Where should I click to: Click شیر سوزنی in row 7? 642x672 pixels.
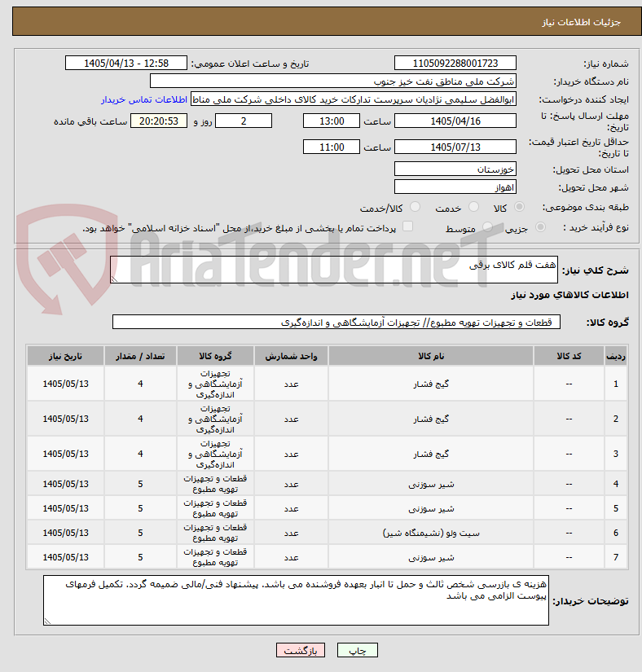pos(431,558)
